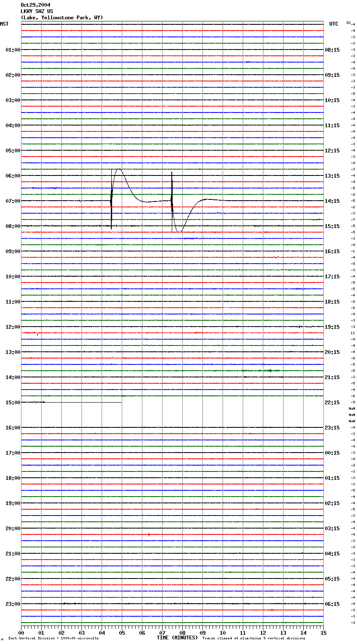Click the 18:15 UTC time label
357x644 pixels.
tap(332, 302)
